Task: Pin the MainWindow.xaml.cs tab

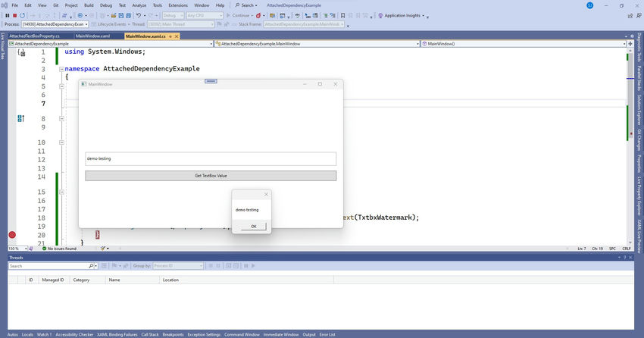Action: click(x=170, y=36)
